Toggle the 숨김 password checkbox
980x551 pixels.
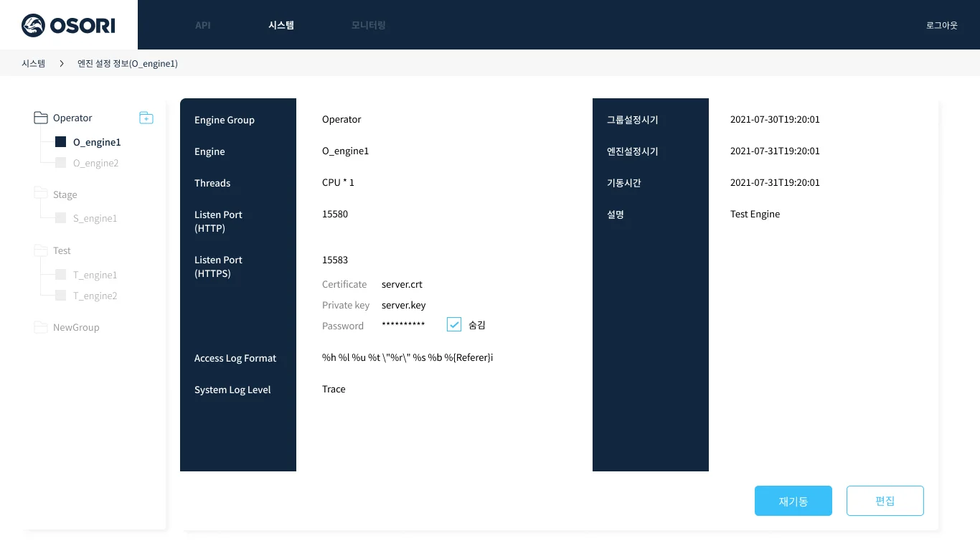pyautogui.click(x=454, y=325)
